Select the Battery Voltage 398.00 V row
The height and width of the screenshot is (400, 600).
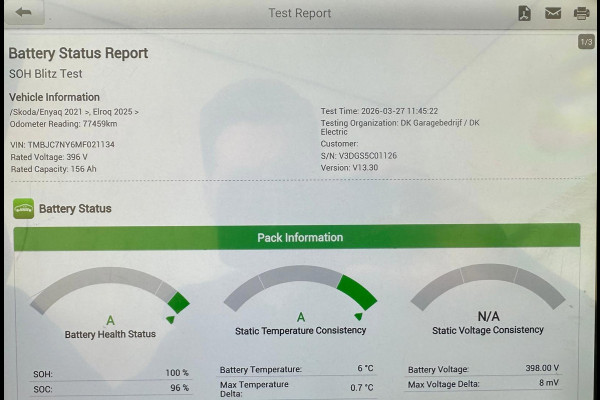click(x=484, y=368)
